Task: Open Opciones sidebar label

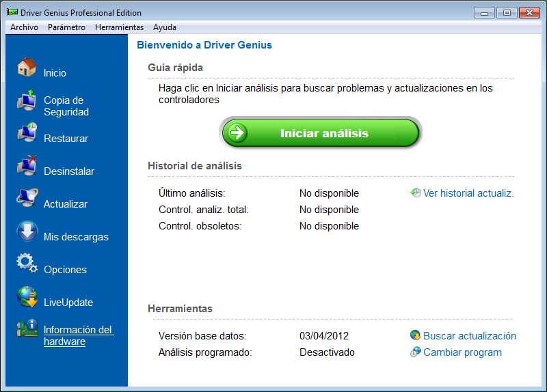Action: point(65,269)
